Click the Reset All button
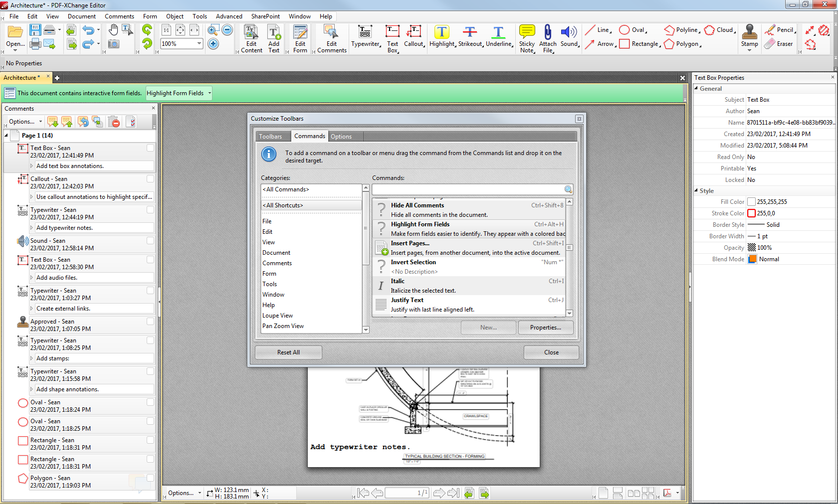Viewport: 838px width, 504px height. click(x=288, y=352)
